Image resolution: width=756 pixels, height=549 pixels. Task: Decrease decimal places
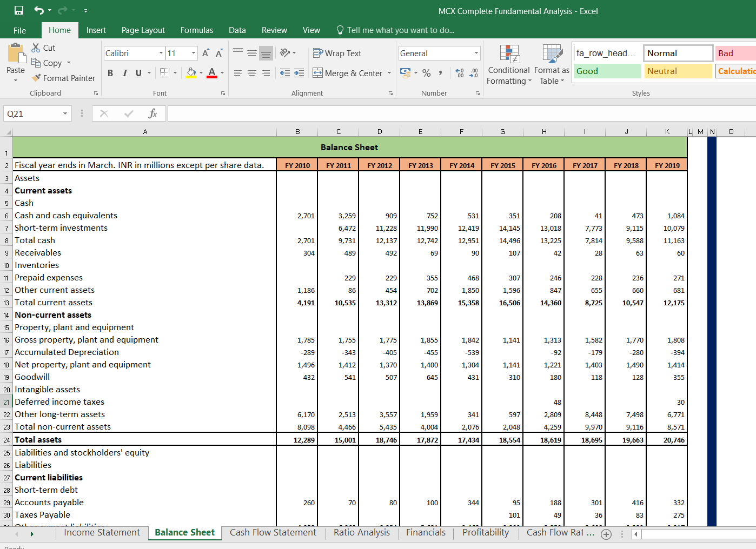click(474, 73)
